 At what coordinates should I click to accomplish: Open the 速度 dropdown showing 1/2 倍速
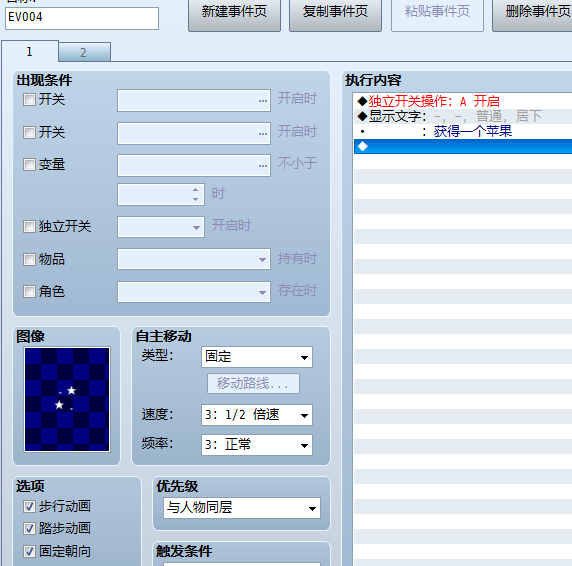[257, 415]
